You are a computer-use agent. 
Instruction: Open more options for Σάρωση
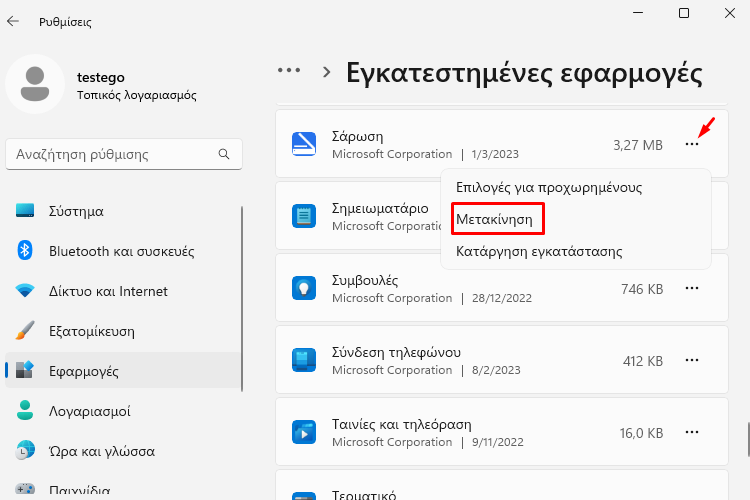point(692,144)
